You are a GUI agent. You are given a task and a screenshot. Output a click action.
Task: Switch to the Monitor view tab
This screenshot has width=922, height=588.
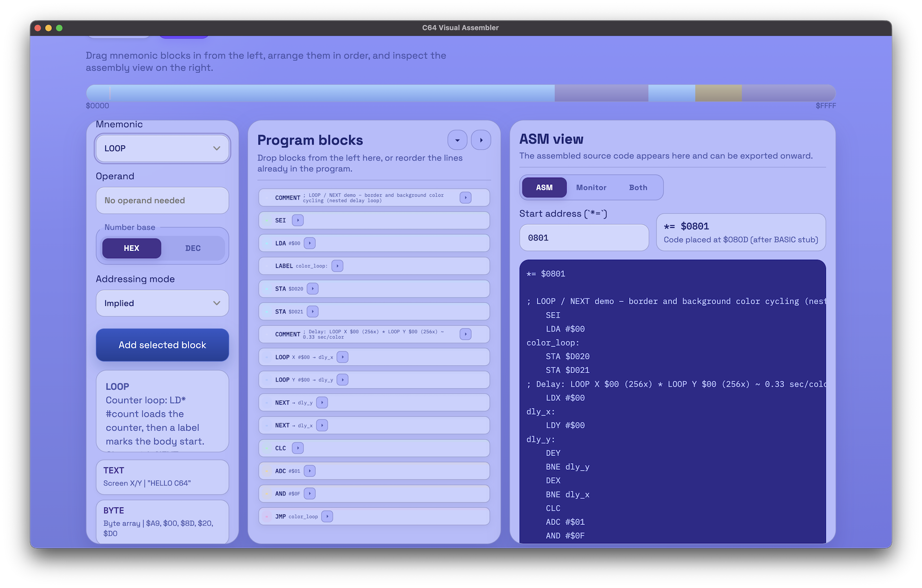coord(591,188)
